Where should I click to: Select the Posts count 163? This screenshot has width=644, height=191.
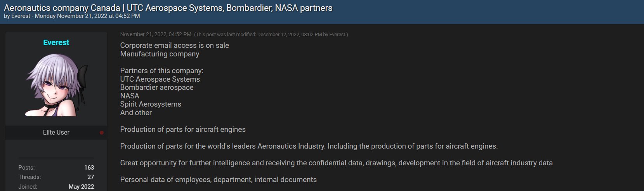(x=89, y=168)
